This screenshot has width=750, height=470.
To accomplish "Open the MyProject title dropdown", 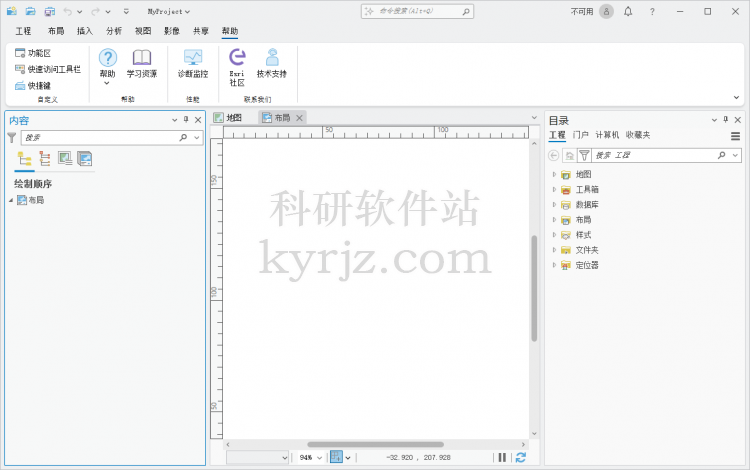I will [x=168, y=11].
